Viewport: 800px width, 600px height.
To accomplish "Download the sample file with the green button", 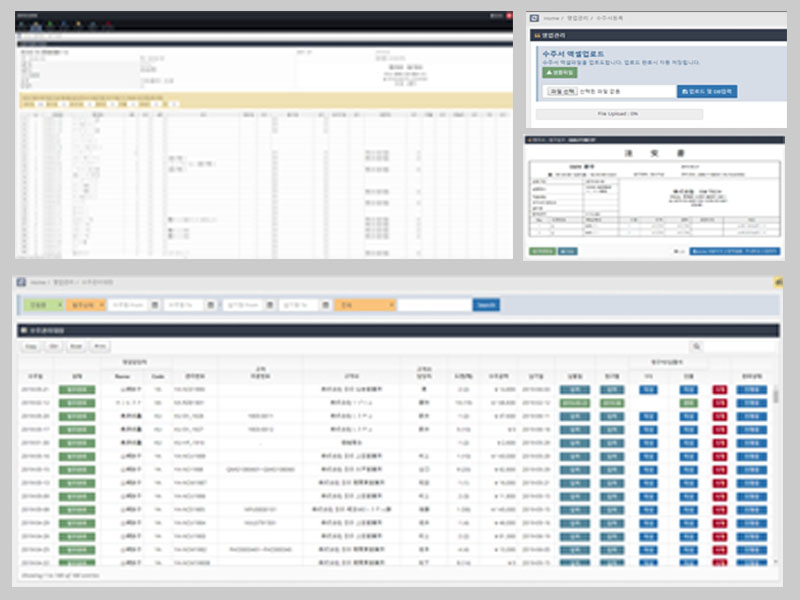I will pos(559,72).
